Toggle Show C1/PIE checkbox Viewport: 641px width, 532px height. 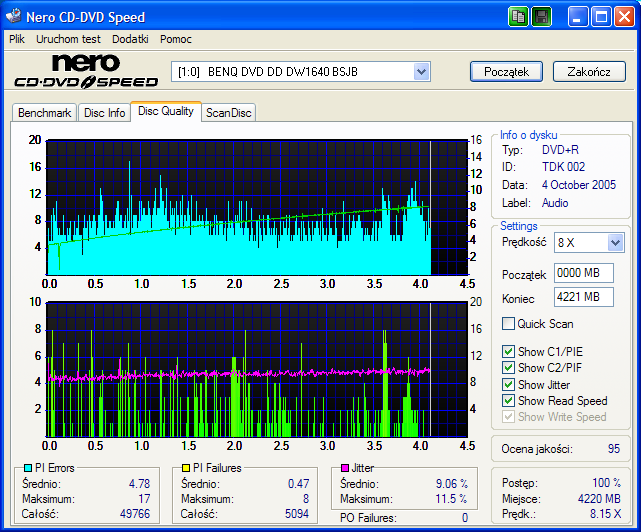pos(508,351)
